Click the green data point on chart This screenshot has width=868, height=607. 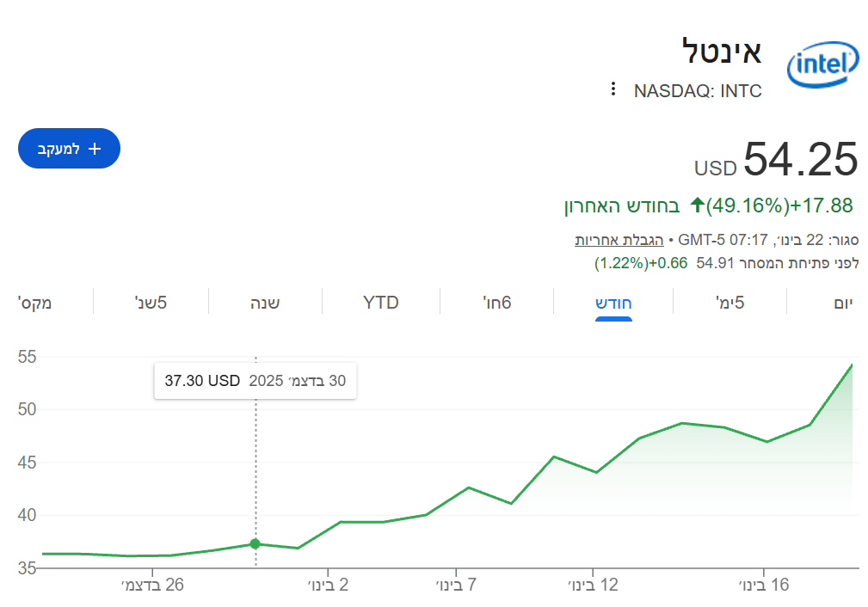255,543
